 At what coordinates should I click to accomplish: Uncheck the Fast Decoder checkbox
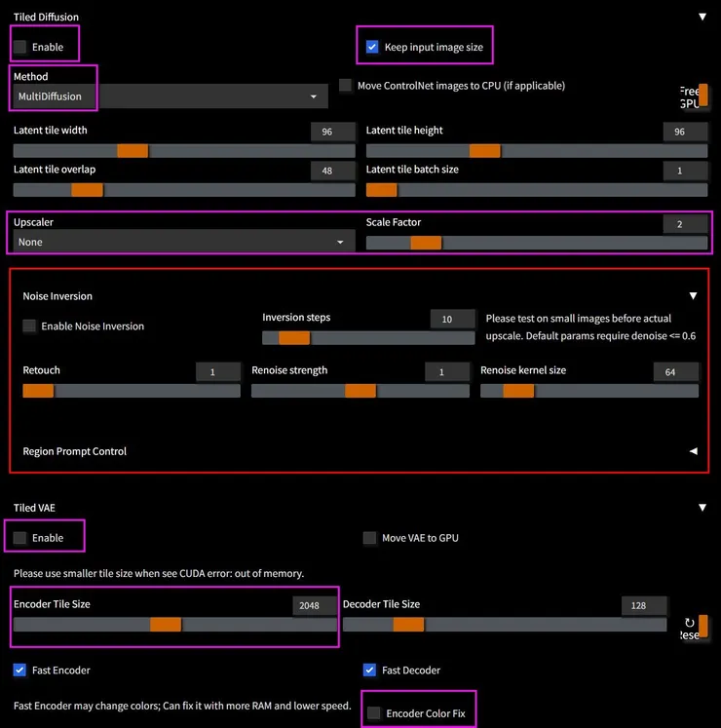tap(369, 671)
